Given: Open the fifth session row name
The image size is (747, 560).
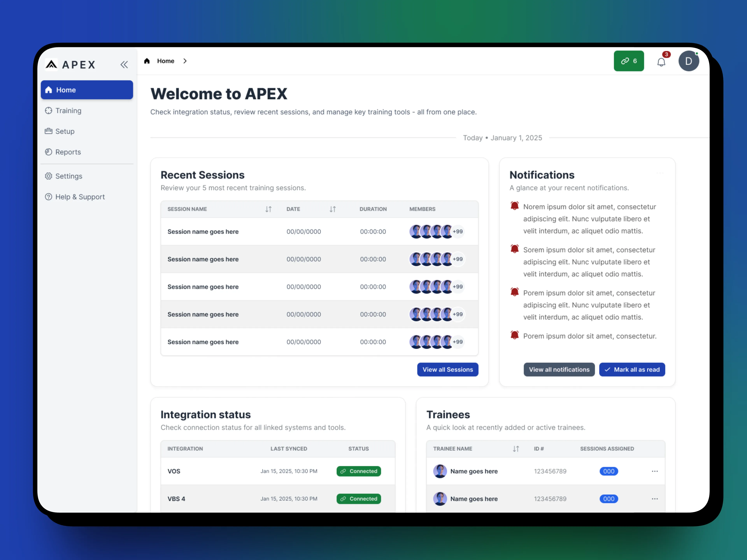Looking at the screenshot, I should [x=203, y=342].
